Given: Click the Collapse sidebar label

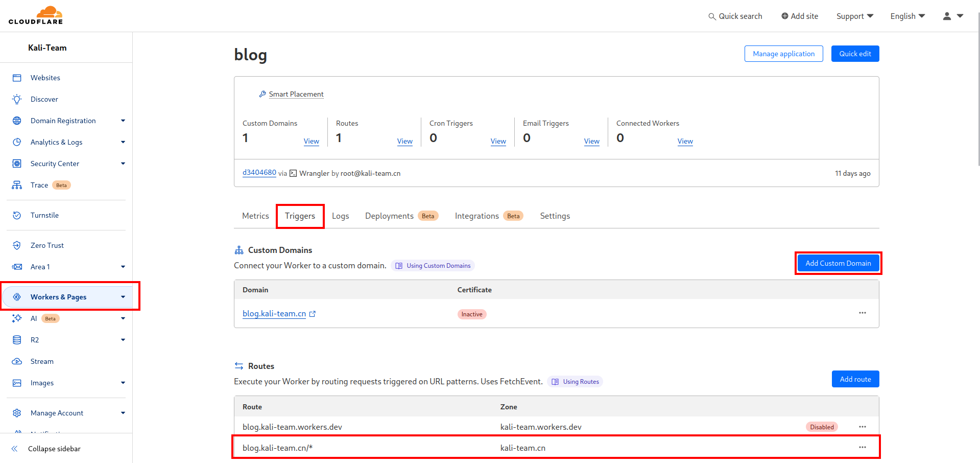Looking at the screenshot, I should 54,449.
